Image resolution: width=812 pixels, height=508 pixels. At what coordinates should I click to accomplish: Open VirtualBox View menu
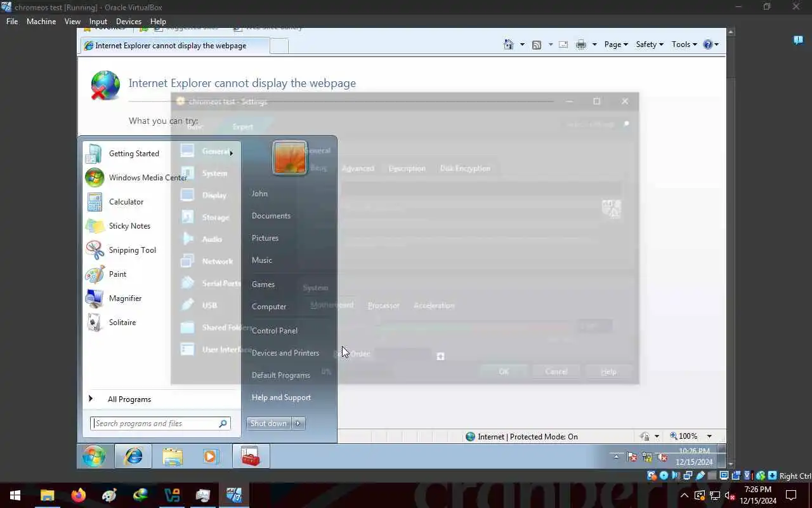[72, 22]
